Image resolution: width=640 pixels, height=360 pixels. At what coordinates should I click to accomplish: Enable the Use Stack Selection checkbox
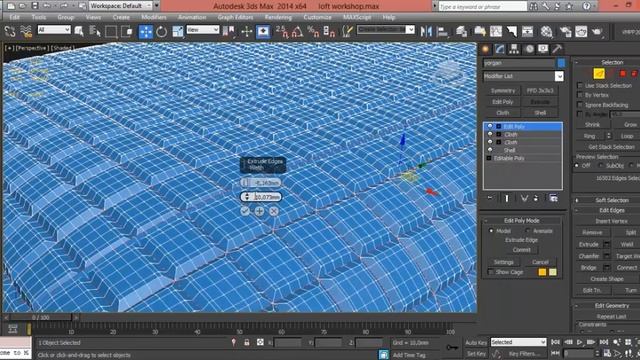point(580,85)
